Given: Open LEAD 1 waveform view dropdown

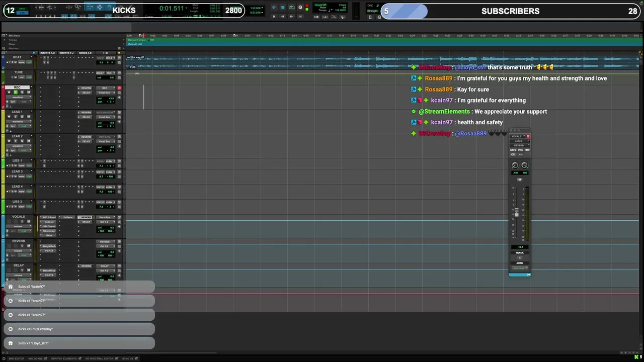Looking at the screenshot, I should (19, 121).
